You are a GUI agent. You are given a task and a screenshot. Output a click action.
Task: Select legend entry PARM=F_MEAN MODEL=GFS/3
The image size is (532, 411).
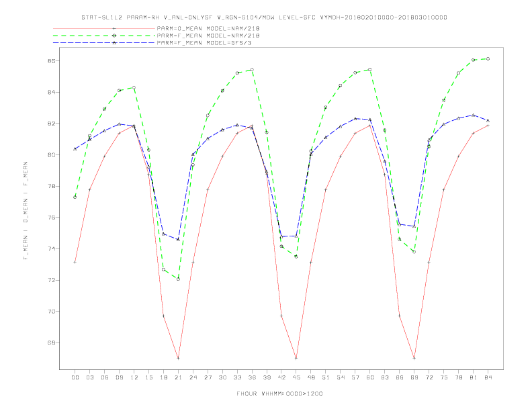point(204,43)
